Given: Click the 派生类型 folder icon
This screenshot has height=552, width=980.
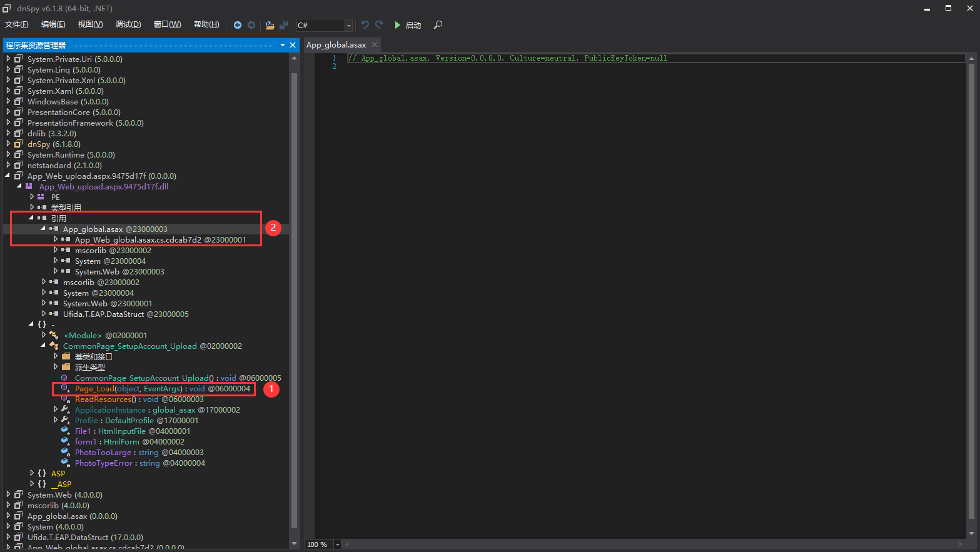Looking at the screenshot, I should tap(66, 367).
